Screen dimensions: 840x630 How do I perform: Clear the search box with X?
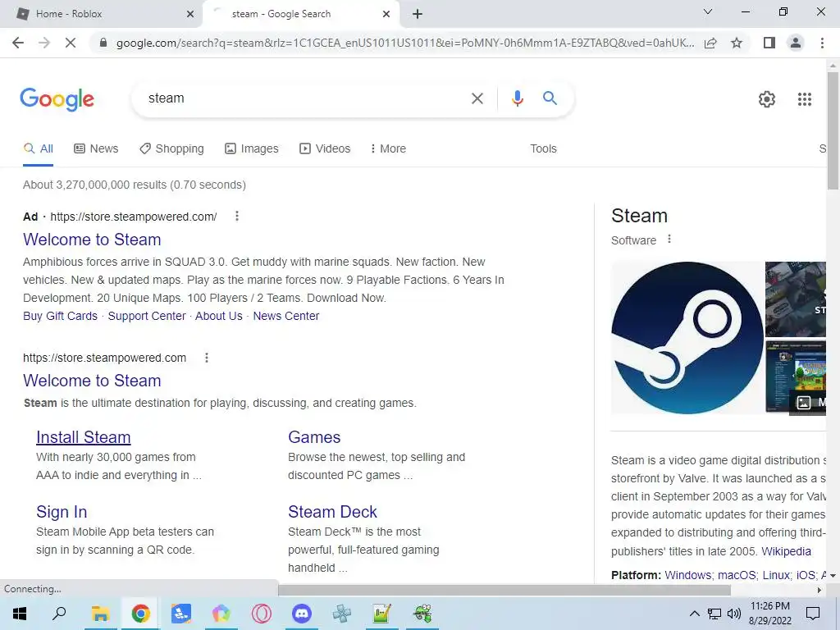point(477,98)
